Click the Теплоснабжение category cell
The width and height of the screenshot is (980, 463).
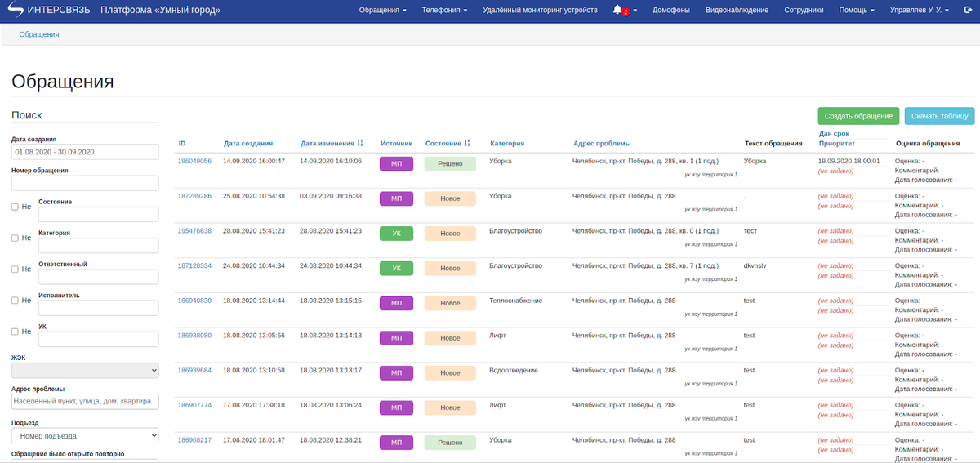point(515,301)
